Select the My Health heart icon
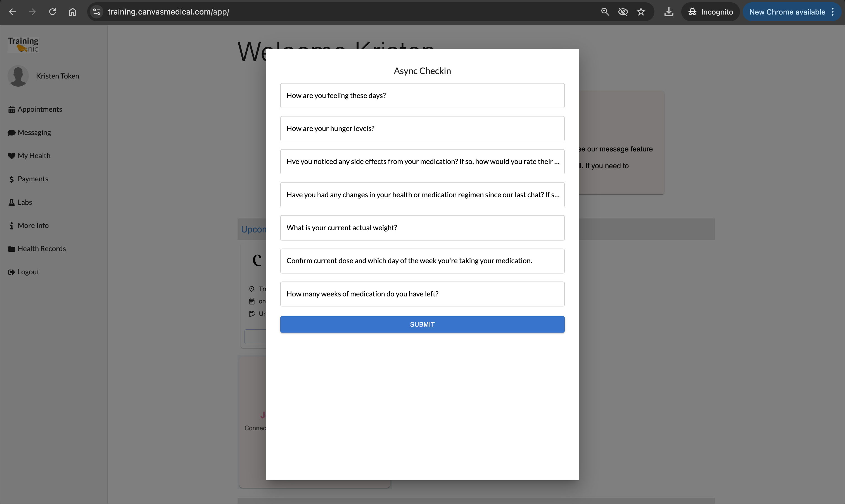This screenshot has width=845, height=504. click(12, 156)
